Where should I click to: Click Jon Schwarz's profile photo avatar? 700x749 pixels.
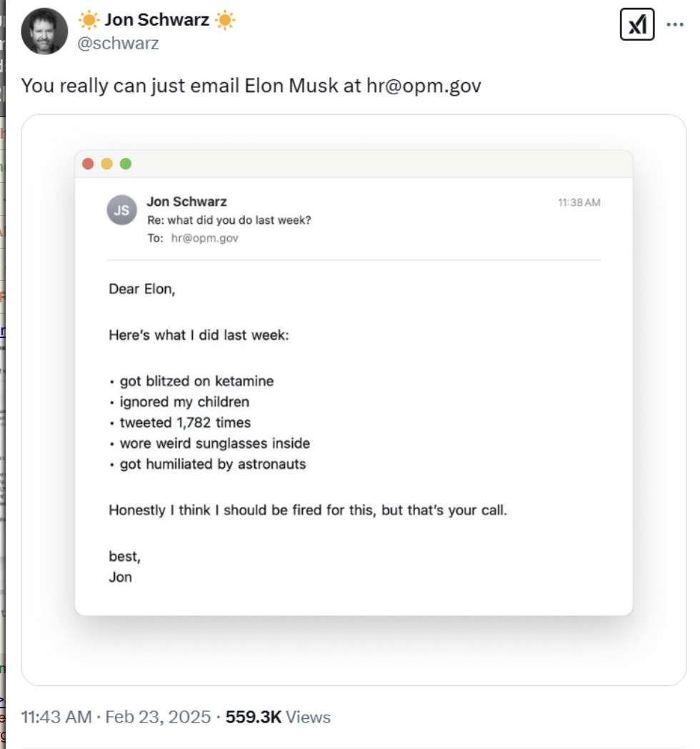(x=44, y=31)
